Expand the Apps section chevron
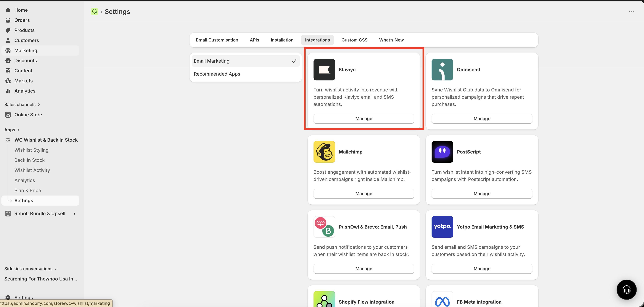The height and width of the screenshot is (307, 644). 18,130
